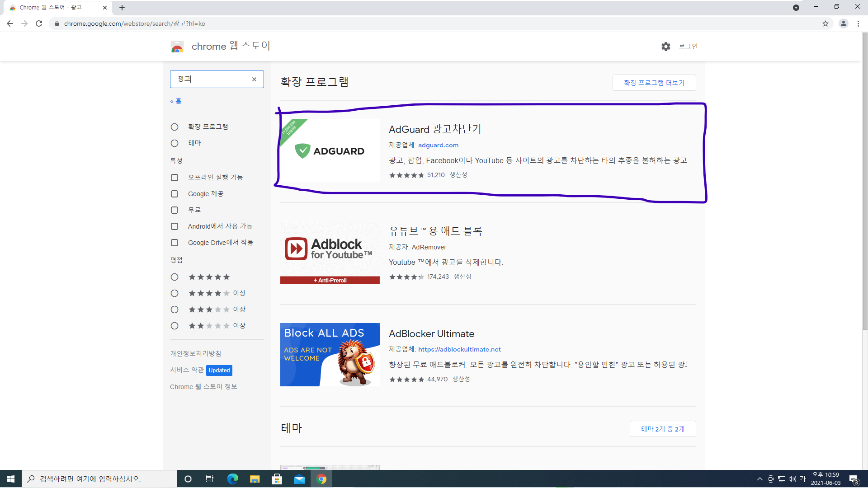Open Microsoft Edge from taskbar

232,479
